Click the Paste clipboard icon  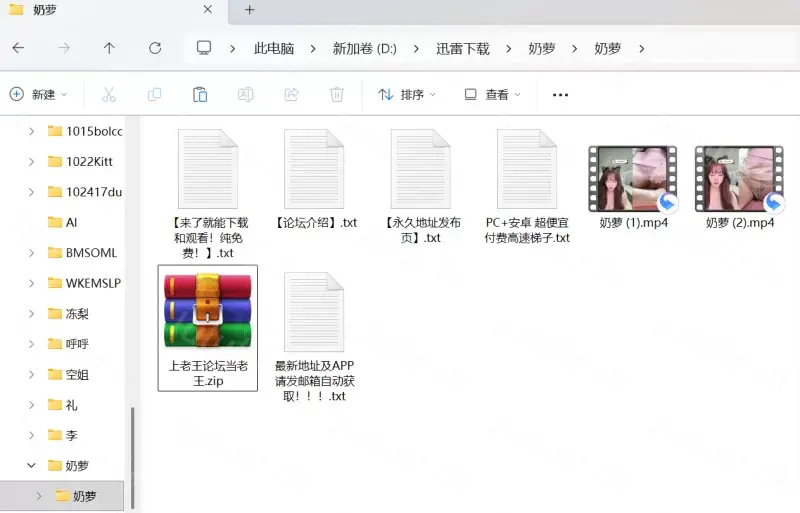200,94
